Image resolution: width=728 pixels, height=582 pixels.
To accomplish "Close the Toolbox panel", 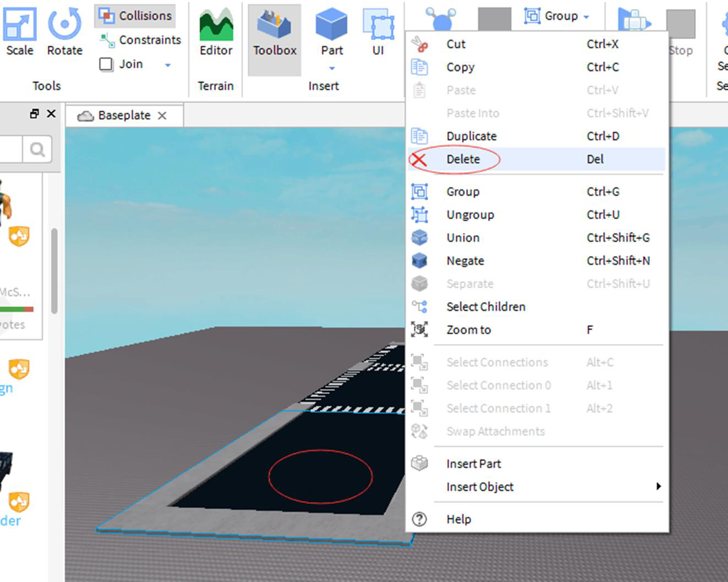I will 51,113.
